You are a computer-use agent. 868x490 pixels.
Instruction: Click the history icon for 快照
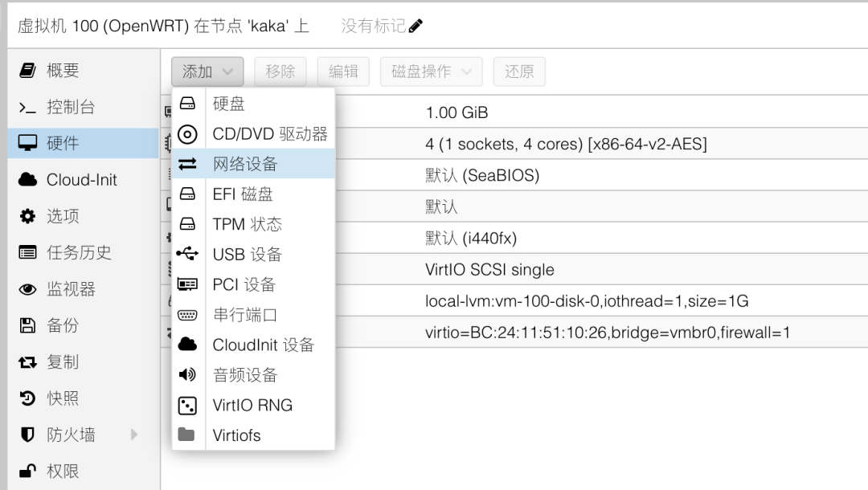click(x=27, y=398)
